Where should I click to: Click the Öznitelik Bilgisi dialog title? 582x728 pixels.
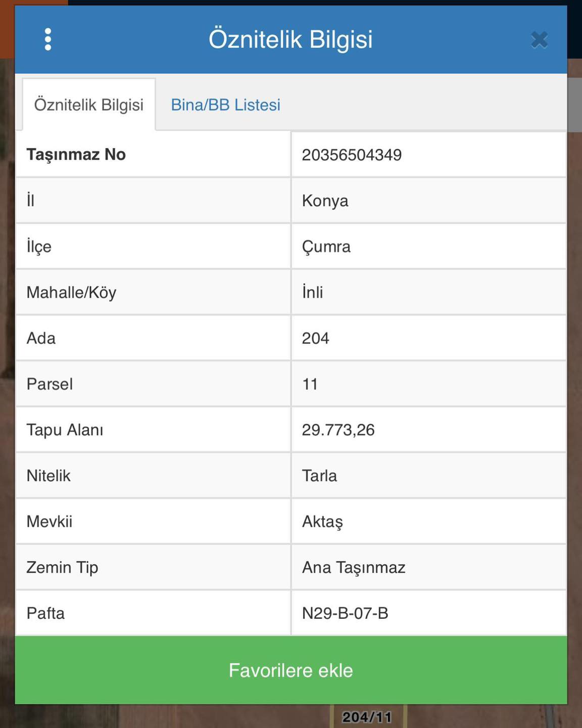coord(290,39)
